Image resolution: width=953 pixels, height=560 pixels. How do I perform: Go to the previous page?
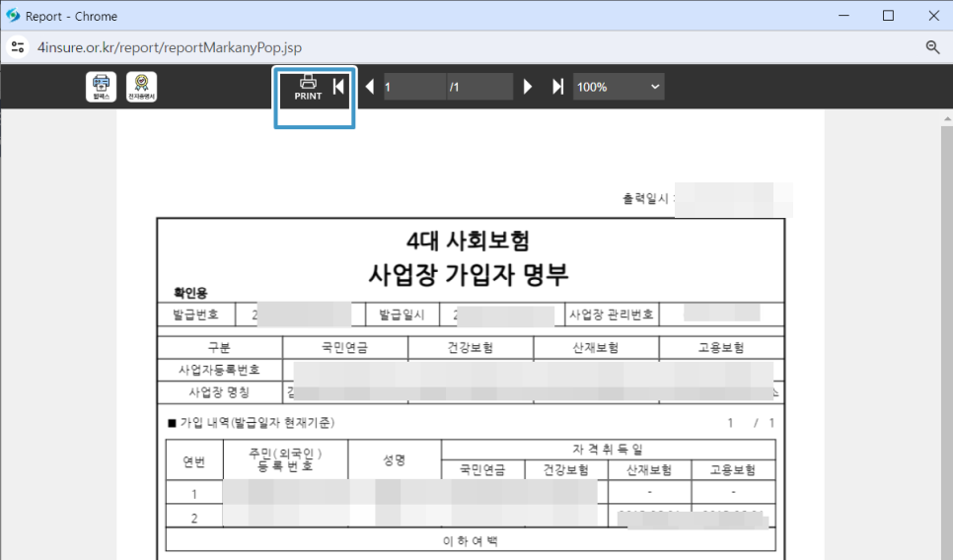(x=370, y=87)
